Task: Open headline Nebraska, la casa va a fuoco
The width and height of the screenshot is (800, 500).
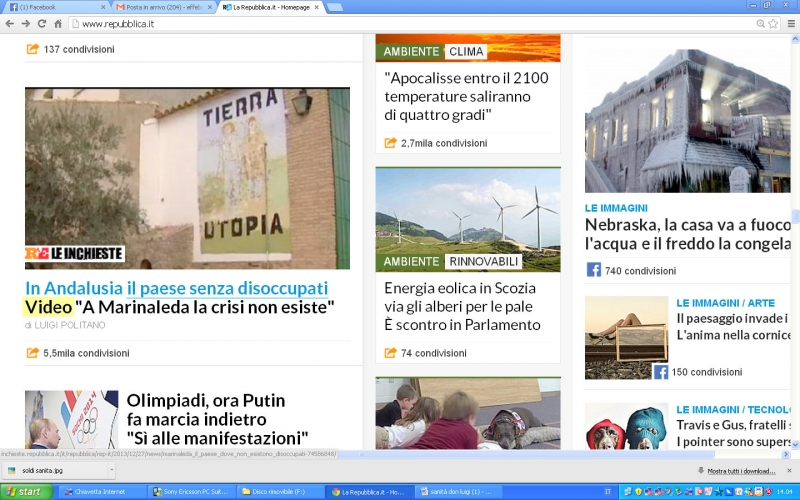Action: point(688,234)
